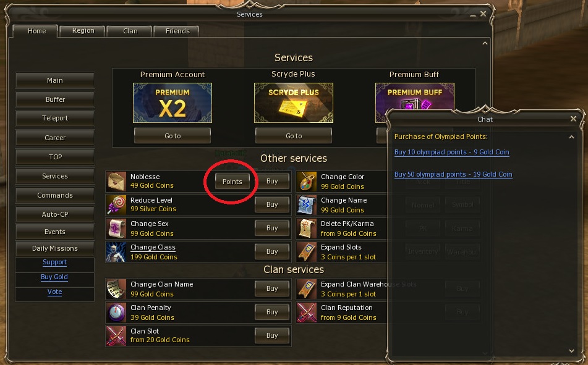Click the Expand Slots ticket icon
The image size is (588, 365).
[x=307, y=252]
